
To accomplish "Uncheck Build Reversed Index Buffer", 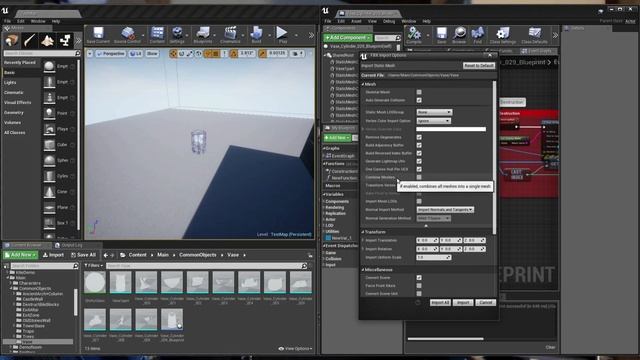I will pyautogui.click(x=419, y=153).
